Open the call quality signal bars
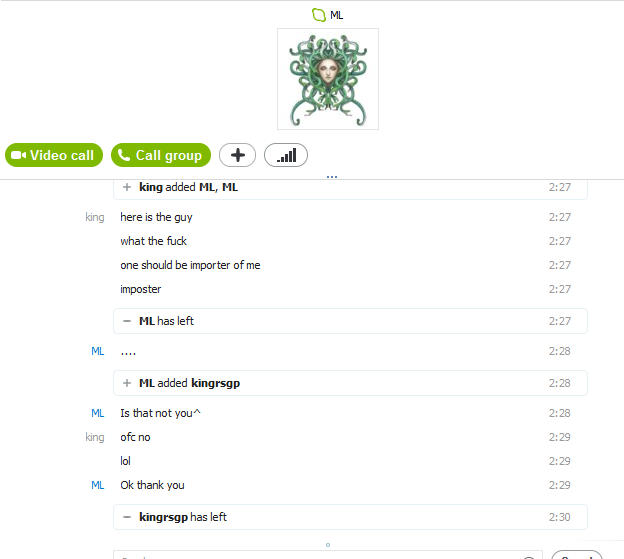Screen dimensions: 624x559 pyautogui.click(x=286, y=155)
